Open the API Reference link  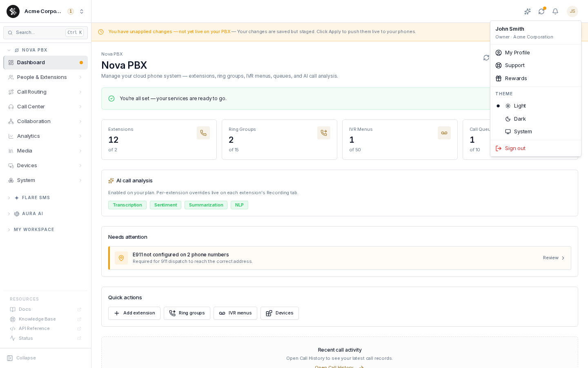coord(45,329)
